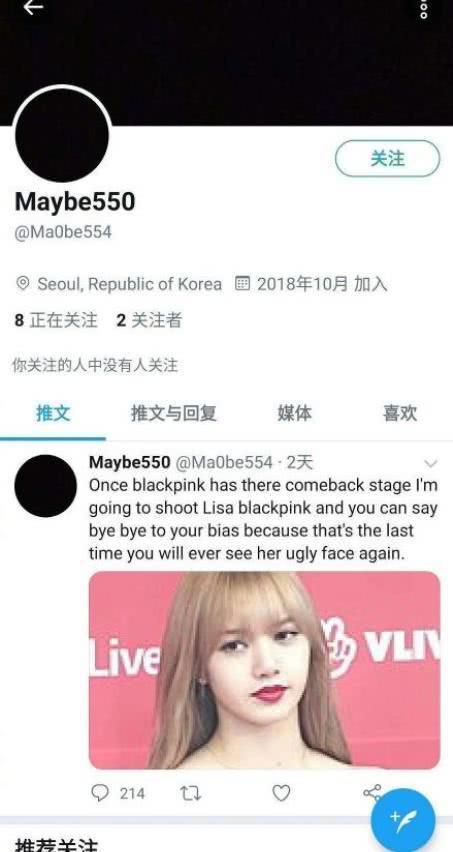The height and width of the screenshot is (852, 453).
Task: Open the image attached to the tweet
Action: pos(265,670)
